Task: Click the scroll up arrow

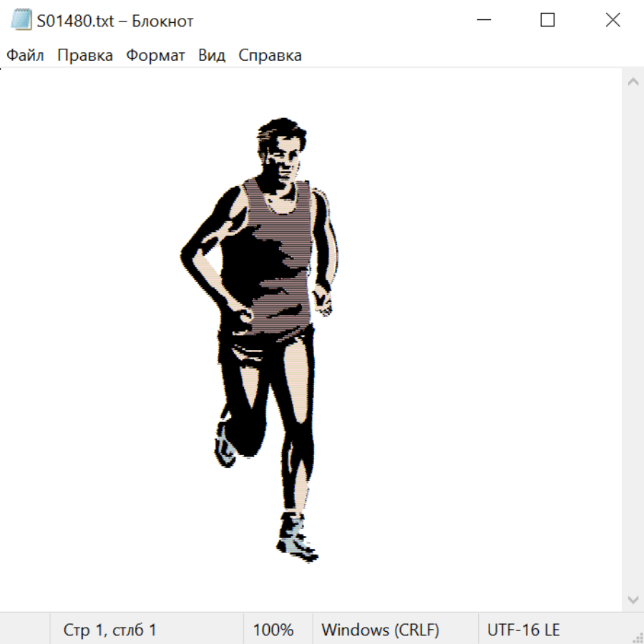Action: [x=633, y=82]
